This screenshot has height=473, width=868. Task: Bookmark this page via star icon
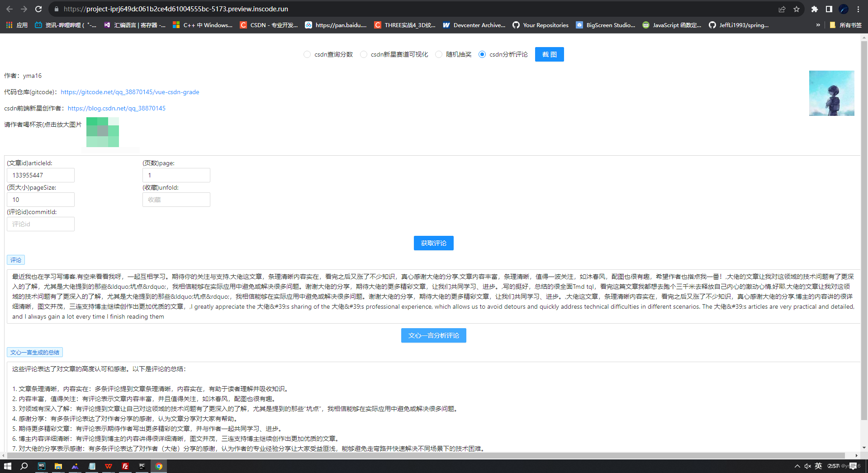click(x=797, y=9)
